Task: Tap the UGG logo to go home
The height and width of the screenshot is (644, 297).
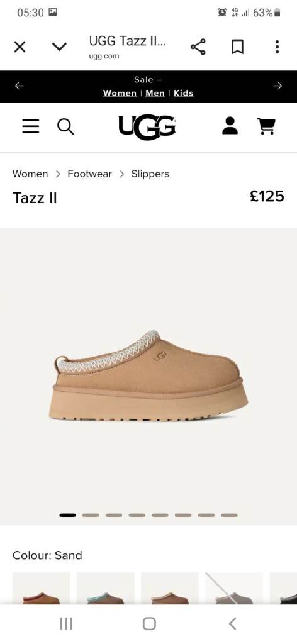Action: [x=147, y=126]
